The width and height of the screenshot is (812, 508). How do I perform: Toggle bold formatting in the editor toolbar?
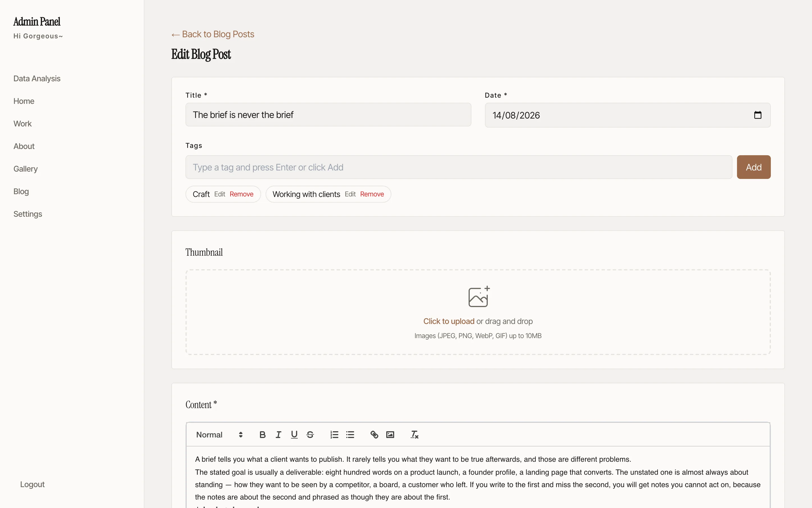click(262, 435)
